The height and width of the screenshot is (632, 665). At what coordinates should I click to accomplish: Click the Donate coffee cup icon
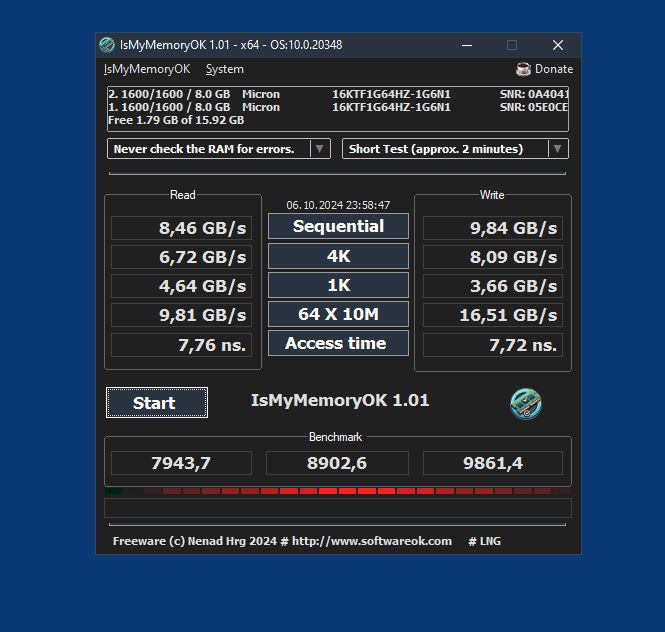pyautogui.click(x=523, y=69)
